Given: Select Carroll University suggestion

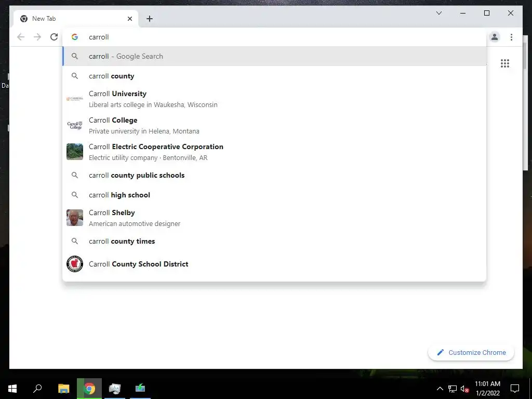Looking at the screenshot, I should tap(274, 99).
